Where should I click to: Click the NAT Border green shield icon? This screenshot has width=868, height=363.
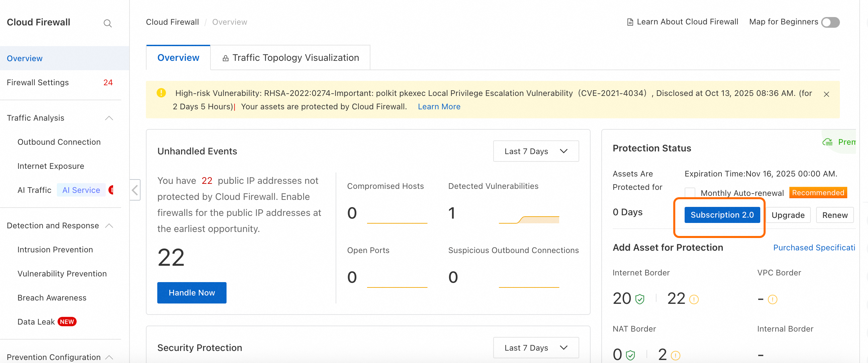630,355
